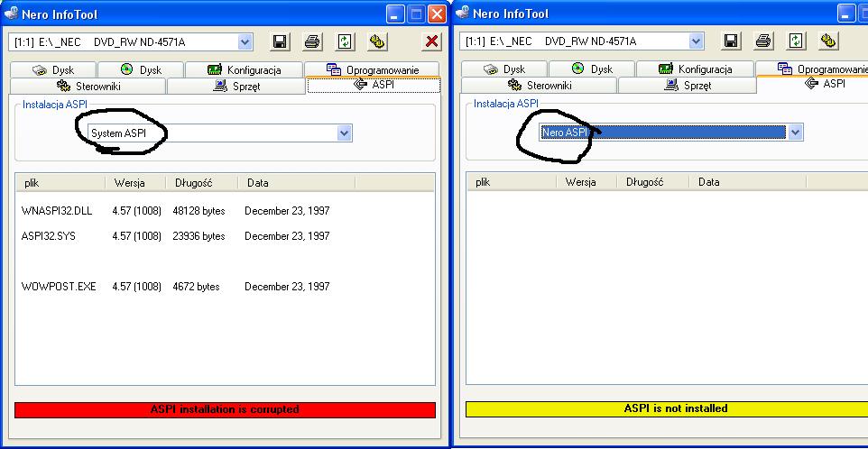The width and height of the screenshot is (868, 449).
Task: Close the left Nero InfoTool window
Action: click(x=437, y=14)
